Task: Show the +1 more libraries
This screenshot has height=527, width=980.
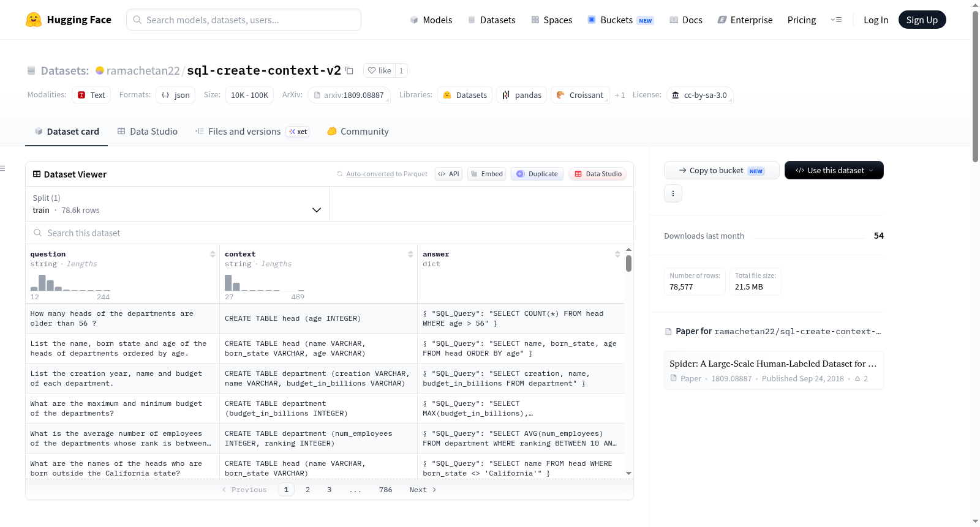Action: (x=620, y=95)
